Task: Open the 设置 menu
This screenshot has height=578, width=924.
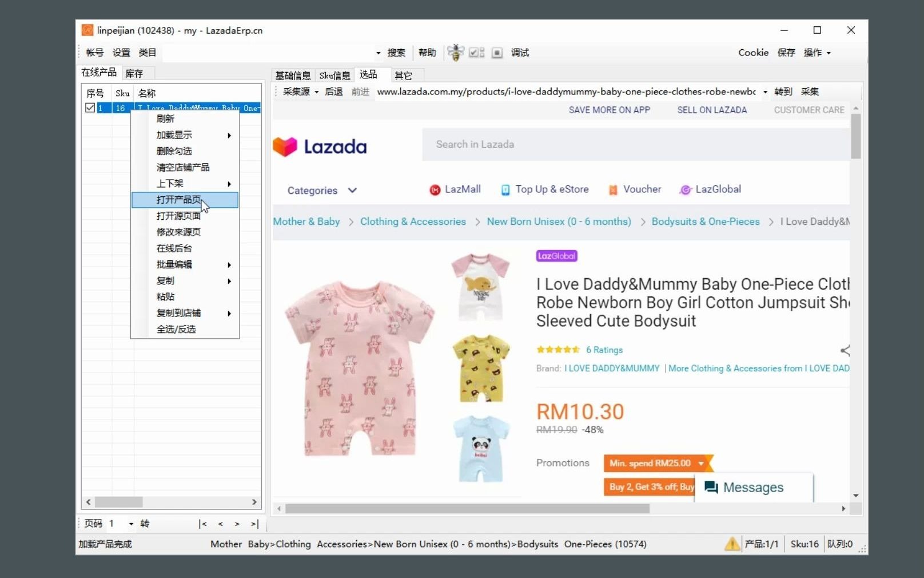Action: click(x=121, y=53)
